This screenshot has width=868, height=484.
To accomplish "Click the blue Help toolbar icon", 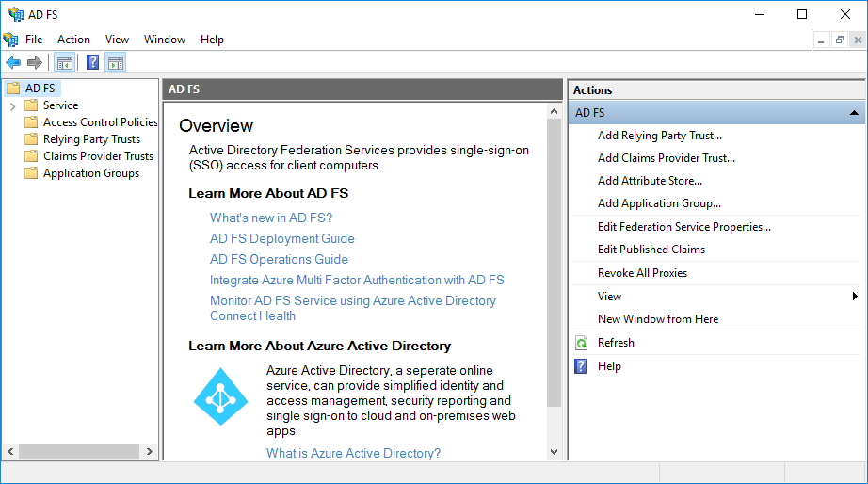I will [x=92, y=63].
